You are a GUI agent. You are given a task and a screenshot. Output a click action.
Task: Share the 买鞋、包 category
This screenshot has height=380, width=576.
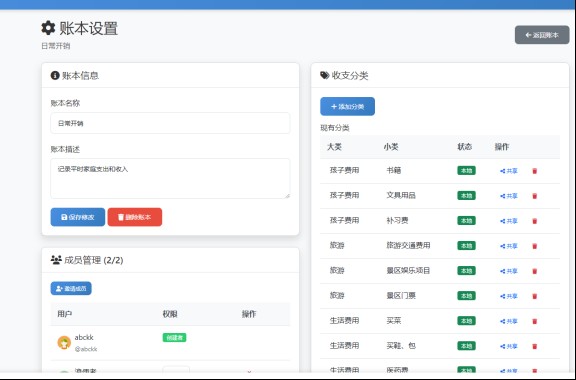(509, 346)
